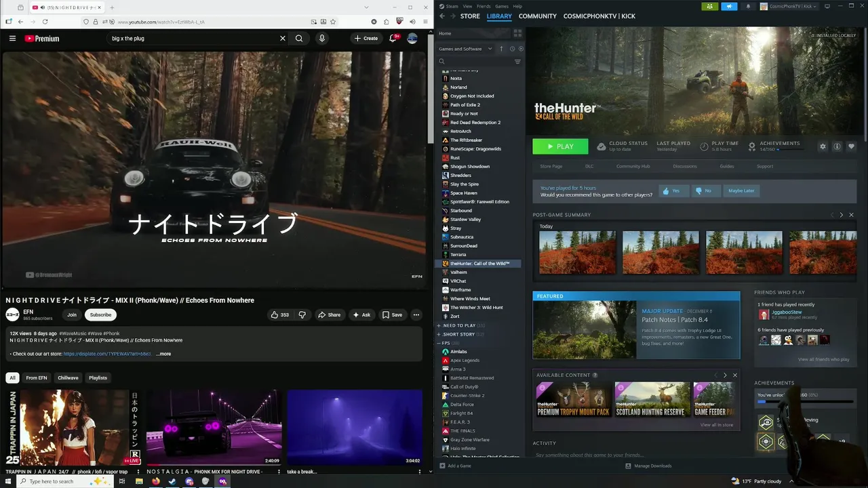868x488 pixels.
Task: Open displate art store link
Action: 107,354
